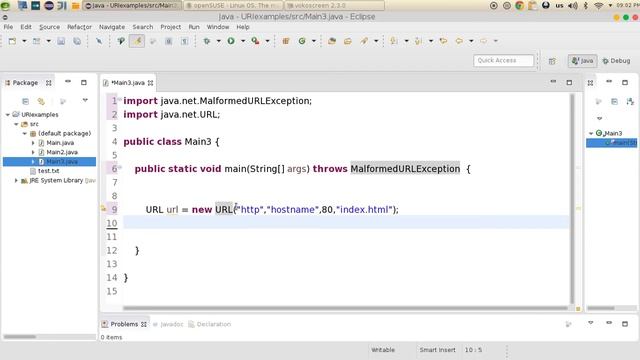Image resolution: width=640 pixels, height=360 pixels.
Task: Click the quick-fix marker on line 9
Action: pyautogui.click(x=104, y=209)
